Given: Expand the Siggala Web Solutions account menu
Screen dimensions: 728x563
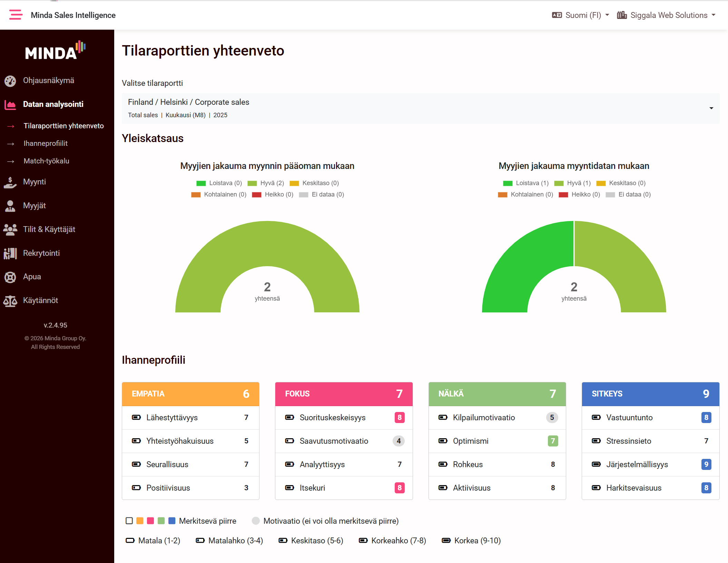Looking at the screenshot, I should tap(666, 15).
